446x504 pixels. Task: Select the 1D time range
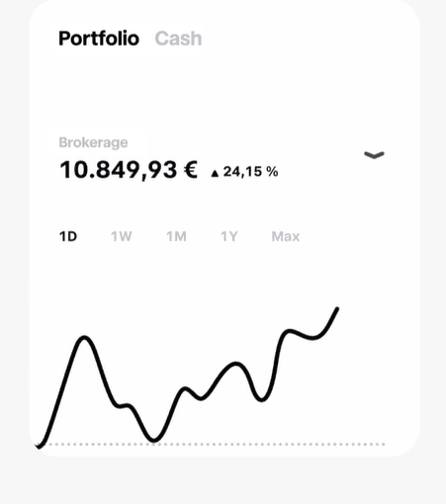tap(68, 236)
